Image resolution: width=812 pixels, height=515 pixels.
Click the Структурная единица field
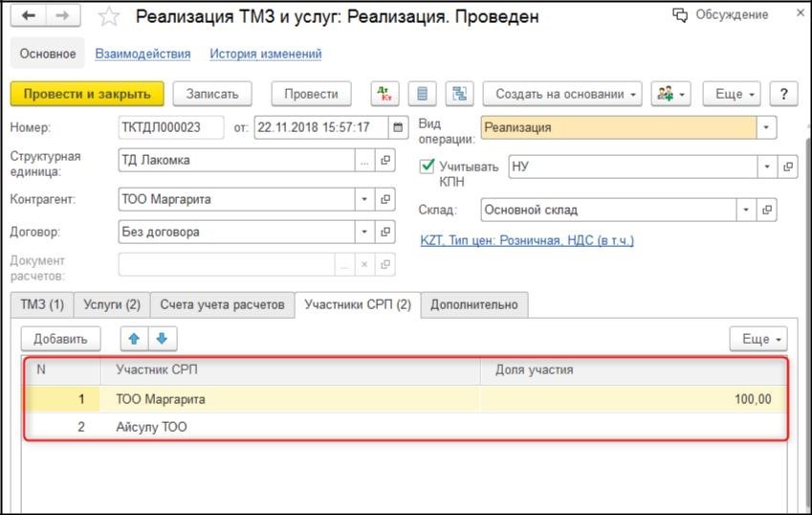tap(236, 161)
